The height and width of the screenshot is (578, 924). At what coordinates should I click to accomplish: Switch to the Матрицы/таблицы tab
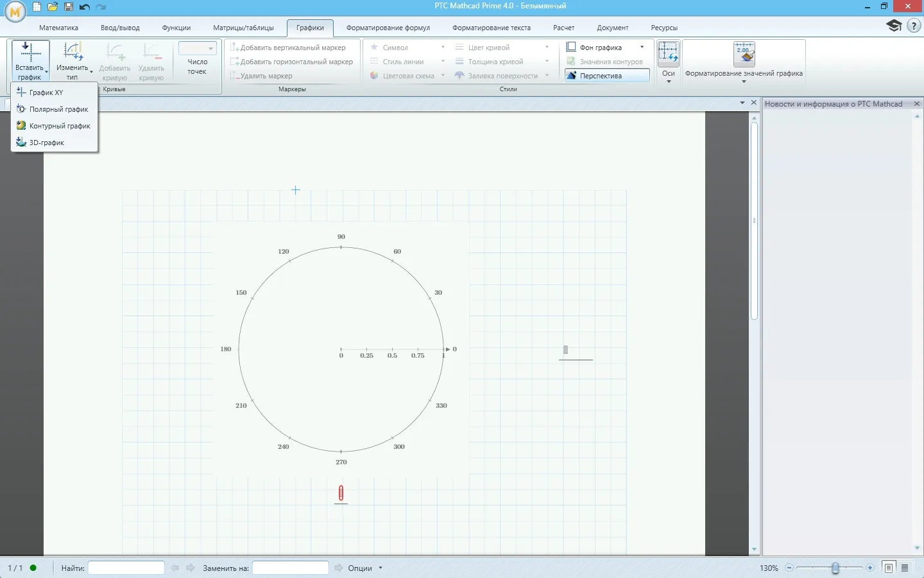pyautogui.click(x=243, y=28)
